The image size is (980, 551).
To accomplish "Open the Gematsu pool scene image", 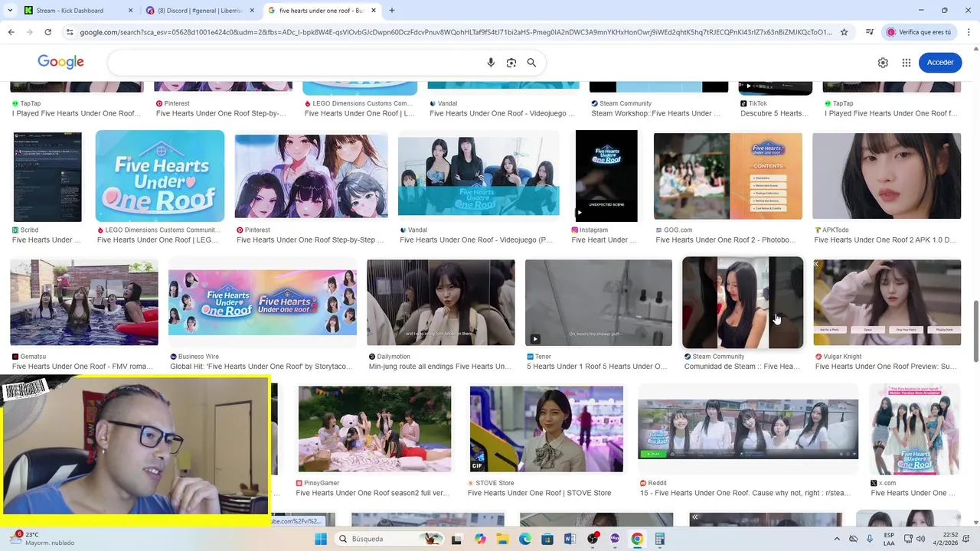I will coord(84,302).
